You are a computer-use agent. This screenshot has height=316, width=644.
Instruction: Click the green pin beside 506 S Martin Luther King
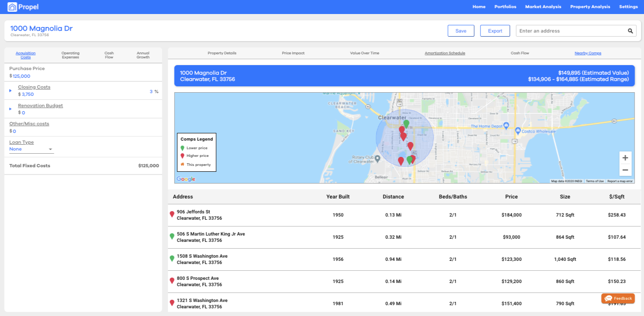[172, 236]
